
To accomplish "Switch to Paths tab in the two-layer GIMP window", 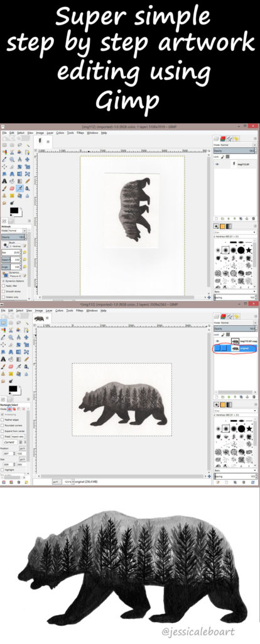I will (x=230, y=316).
